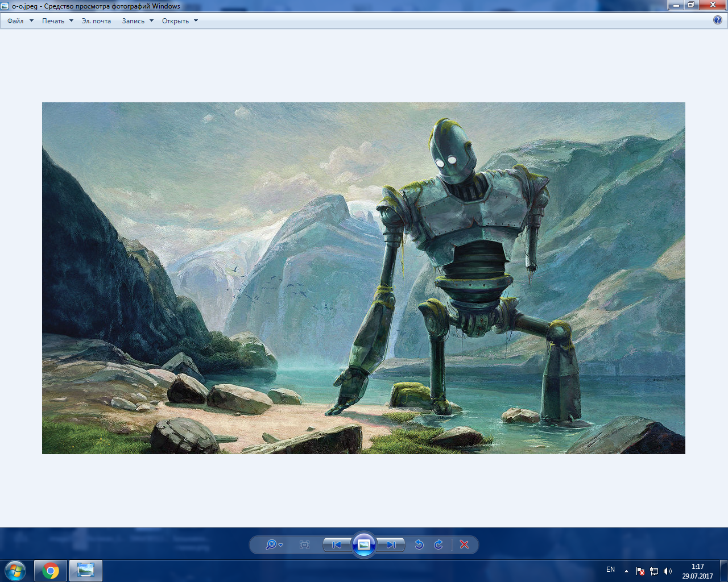Open the Файл menu
Screen dimensions: 728x582
20,21
